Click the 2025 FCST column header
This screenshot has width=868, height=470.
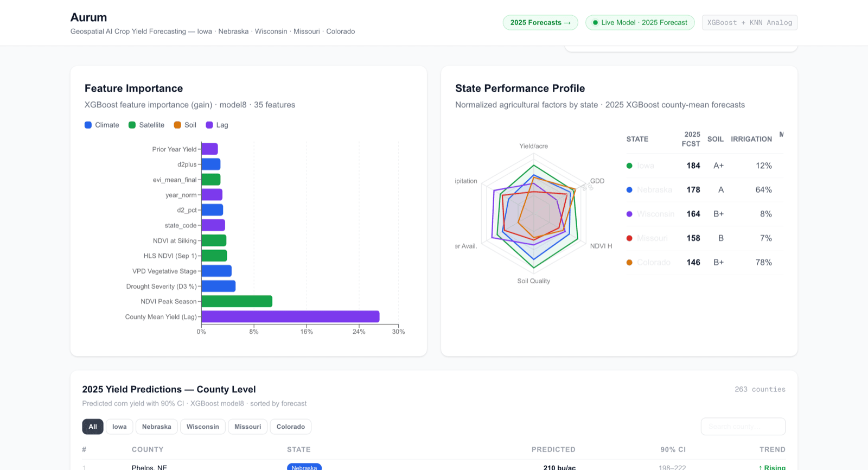(691, 139)
